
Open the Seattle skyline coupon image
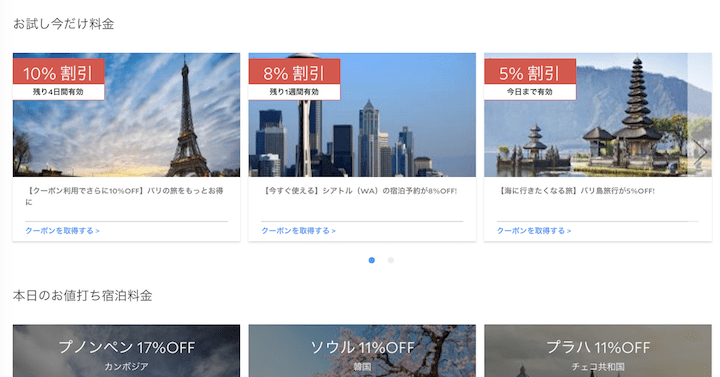point(362,115)
